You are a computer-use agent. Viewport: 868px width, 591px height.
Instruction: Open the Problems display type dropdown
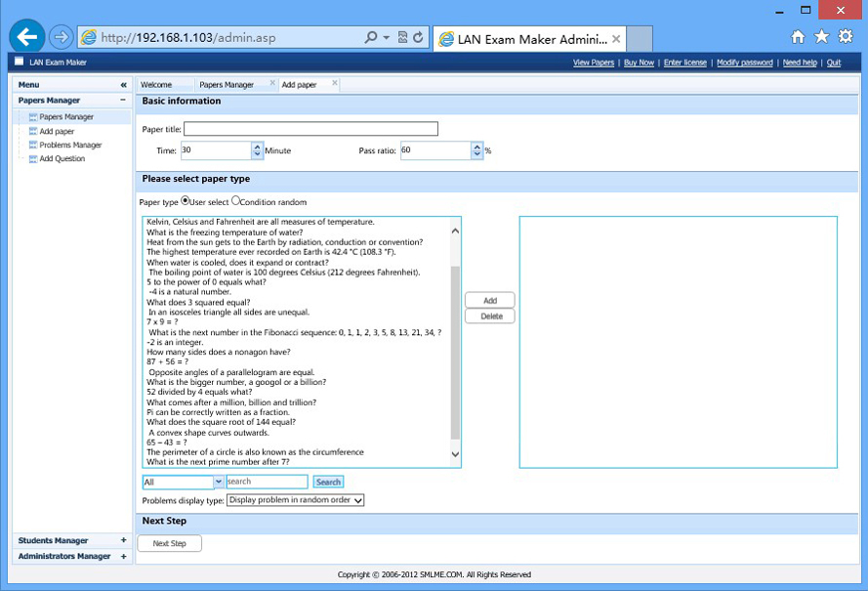click(295, 500)
